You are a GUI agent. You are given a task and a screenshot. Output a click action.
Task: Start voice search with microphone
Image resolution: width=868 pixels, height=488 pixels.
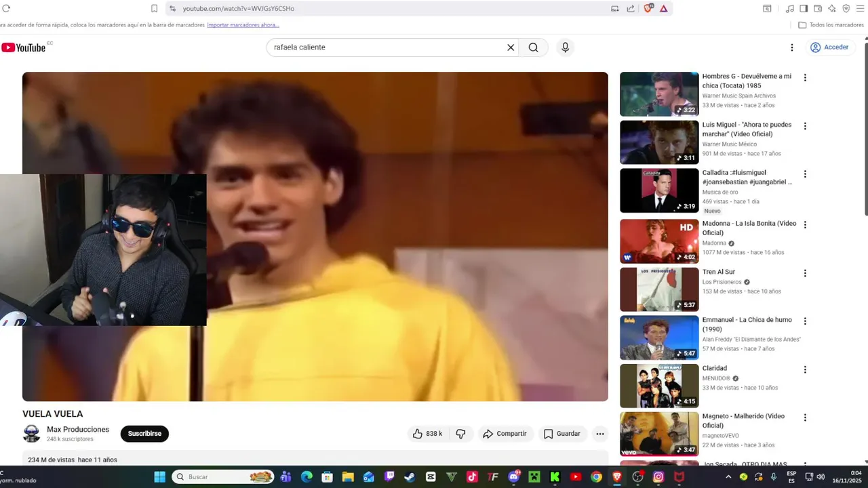[565, 47]
